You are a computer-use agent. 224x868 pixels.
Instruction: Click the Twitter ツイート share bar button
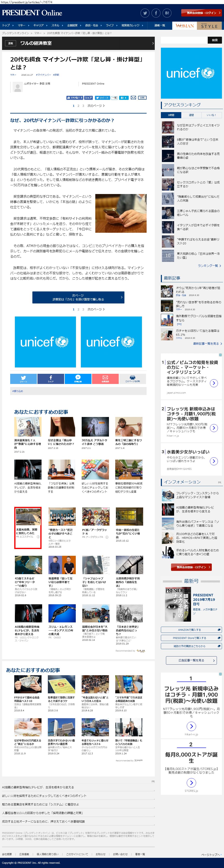pos(23,379)
